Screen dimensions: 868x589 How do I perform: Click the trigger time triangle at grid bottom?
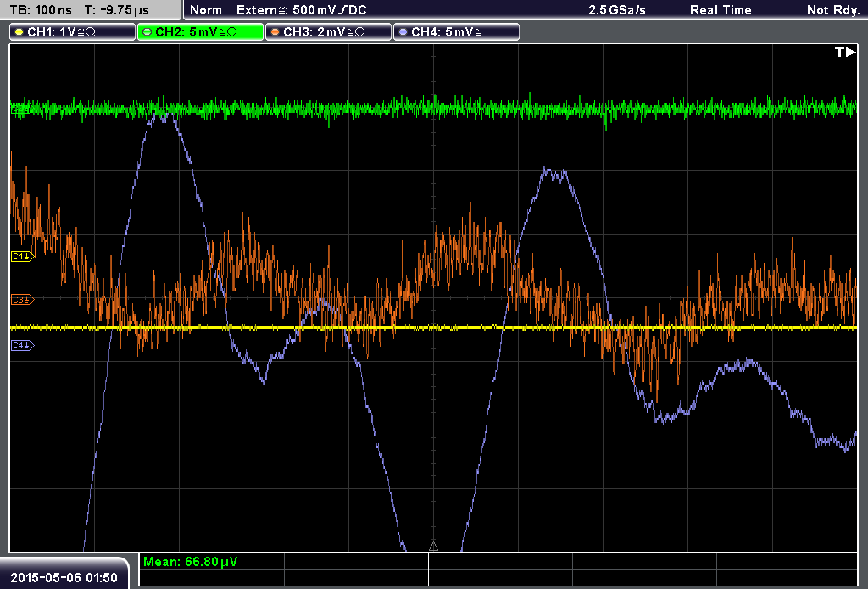click(433, 547)
